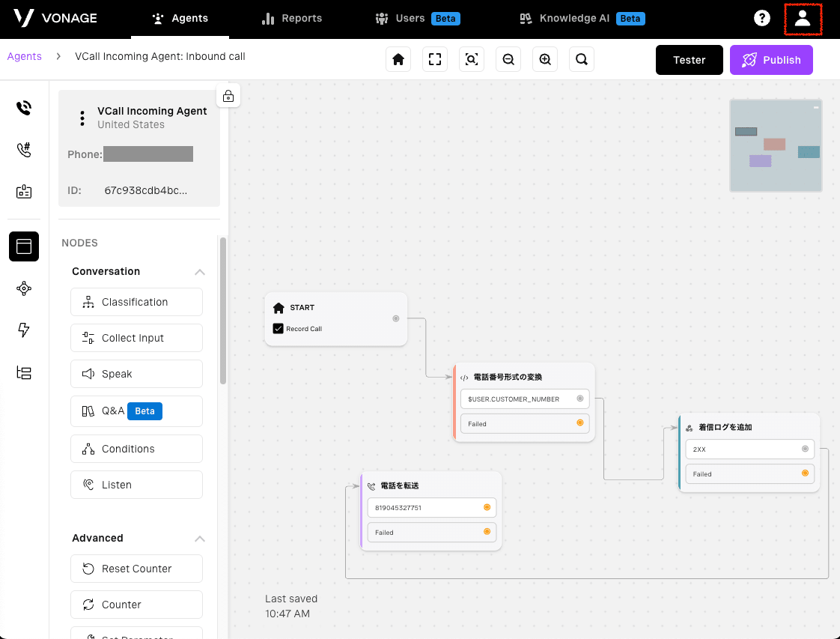Open canvas search magnifier
The height and width of the screenshot is (639, 840).
click(582, 59)
